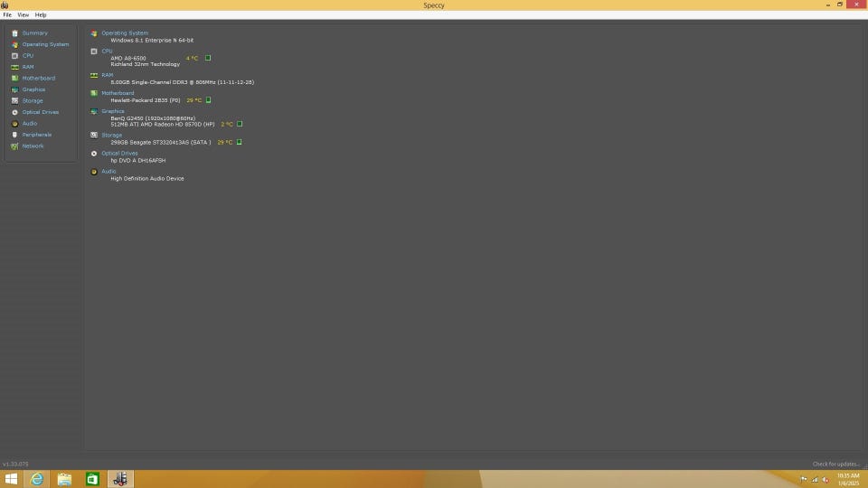Select Audio in the left sidebar
Image resolution: width=868 pixels, height=488 pixels.
[x=29, y=124]
